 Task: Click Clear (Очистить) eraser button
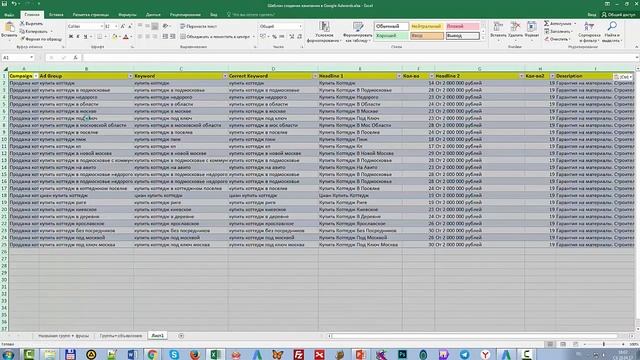[x=556, y=39]
